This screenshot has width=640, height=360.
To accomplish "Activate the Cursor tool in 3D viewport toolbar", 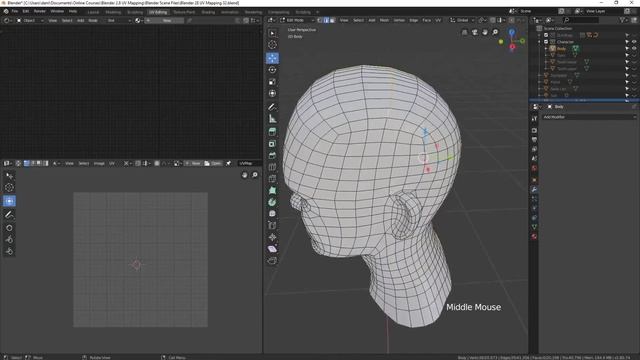I will pos(272,45).
